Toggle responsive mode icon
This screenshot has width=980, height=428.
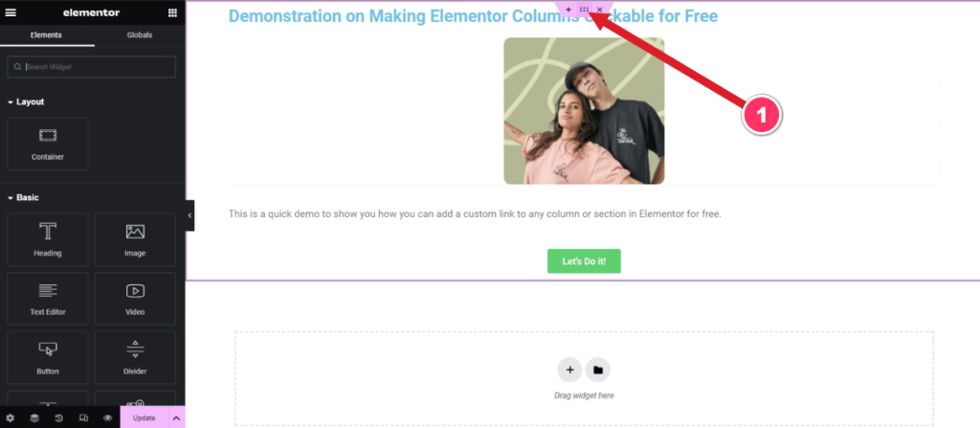(83, 418)
